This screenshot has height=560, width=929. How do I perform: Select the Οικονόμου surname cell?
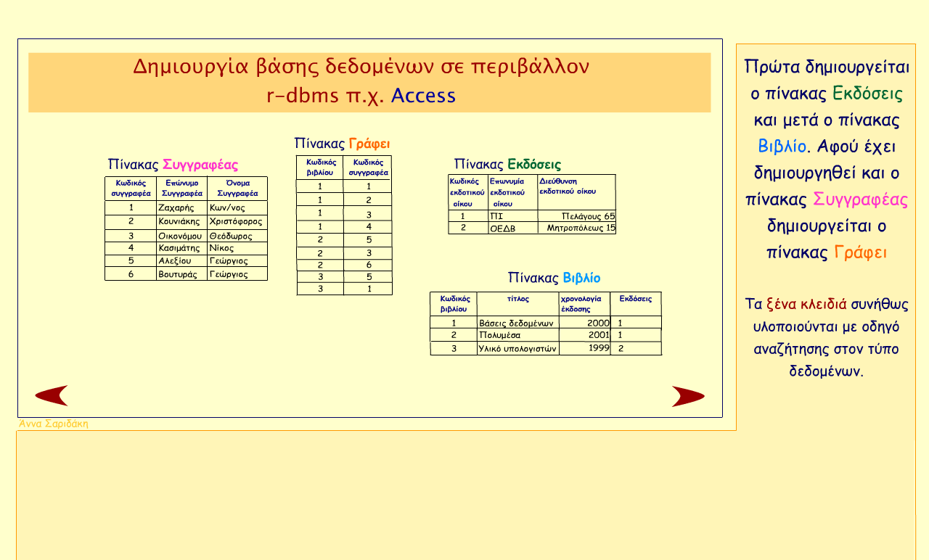(x=180, y=236)
